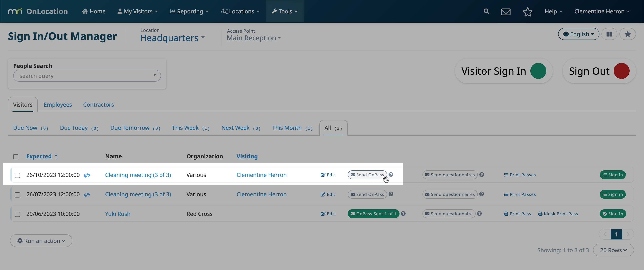The height and width of the screenshot is (270, 644).
Task: Filter by Due Today tab
Action: tap(79, 128)
